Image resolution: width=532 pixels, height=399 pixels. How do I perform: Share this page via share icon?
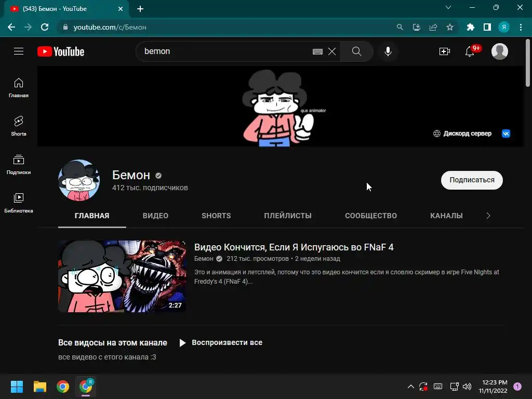pyautogui.click(x=433, y=27)
